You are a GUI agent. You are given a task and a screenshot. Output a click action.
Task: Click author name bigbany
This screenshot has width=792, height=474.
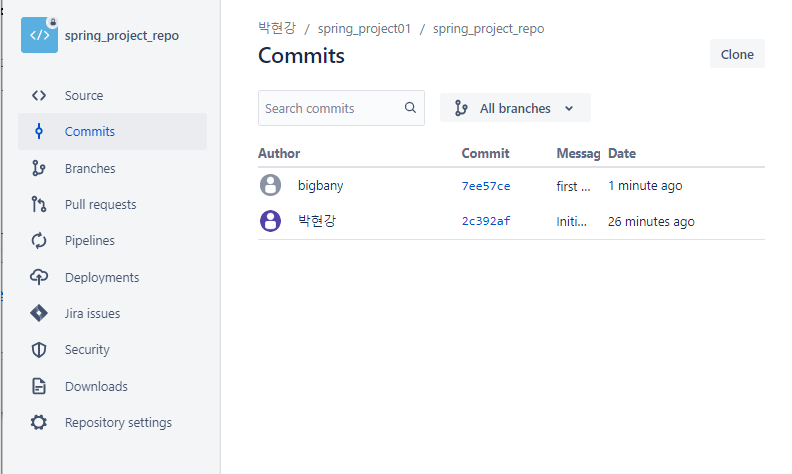pyautogui.click(x=320, y=185)
